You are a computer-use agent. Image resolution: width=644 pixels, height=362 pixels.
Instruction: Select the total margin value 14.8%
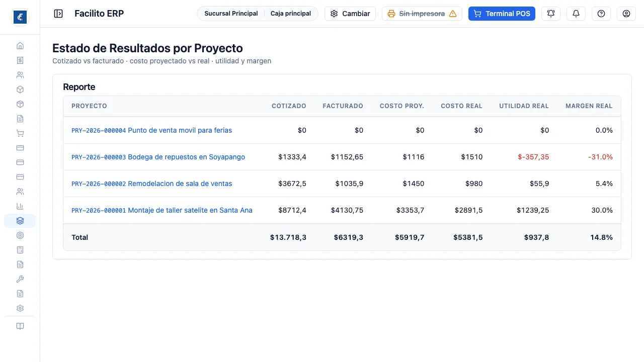pos(601,237)
